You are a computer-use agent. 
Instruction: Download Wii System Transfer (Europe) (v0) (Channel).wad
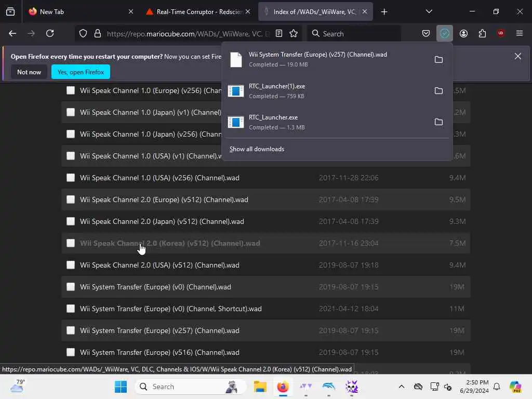155,287
